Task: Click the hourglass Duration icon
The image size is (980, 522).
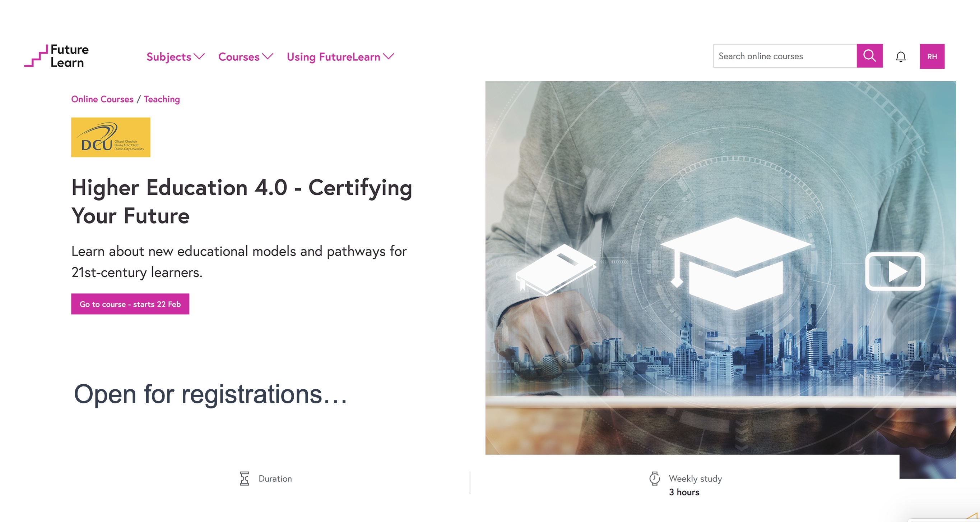Action: (x=244, y=479)
